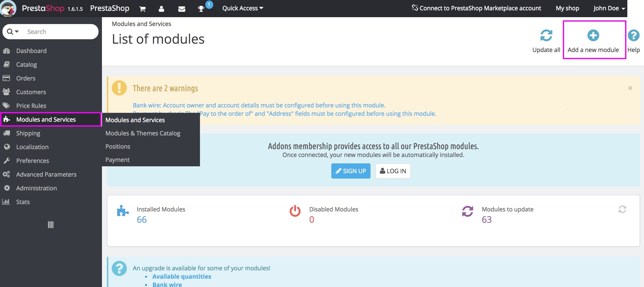Open the shopping cart orders icon
The image size is (644, 287).
pyautogui.click(x=143, y=9)
